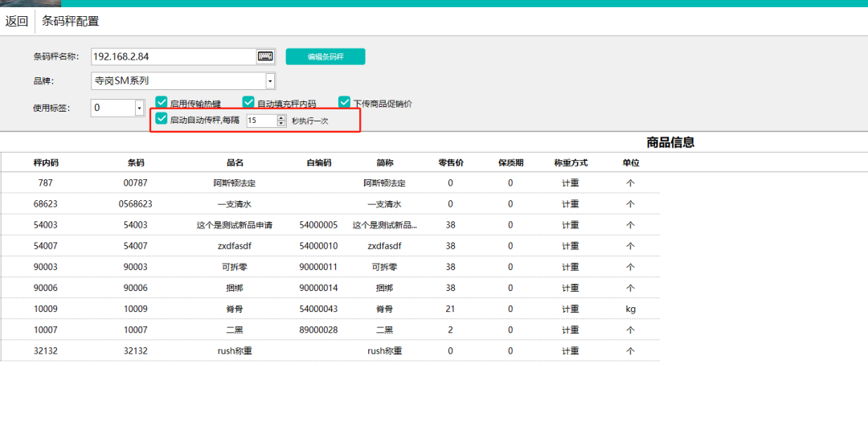The width and height of the screenshot is (868, 447).
Task: Click into the 条码秤名称 IP address field
Action: [x=173, y=56]
